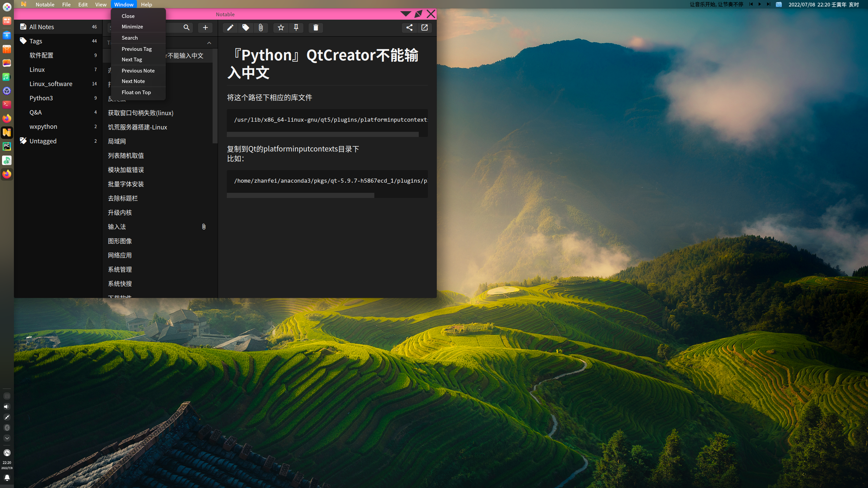Open note in new window icon
The image size is (868, 488).
click(x=425, y=27)
